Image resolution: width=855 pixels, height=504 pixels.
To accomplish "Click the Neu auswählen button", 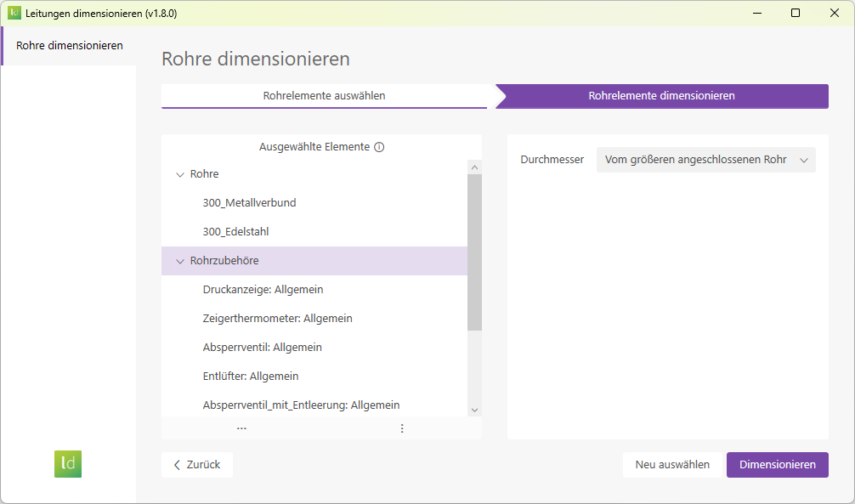I will pos(672,465).
